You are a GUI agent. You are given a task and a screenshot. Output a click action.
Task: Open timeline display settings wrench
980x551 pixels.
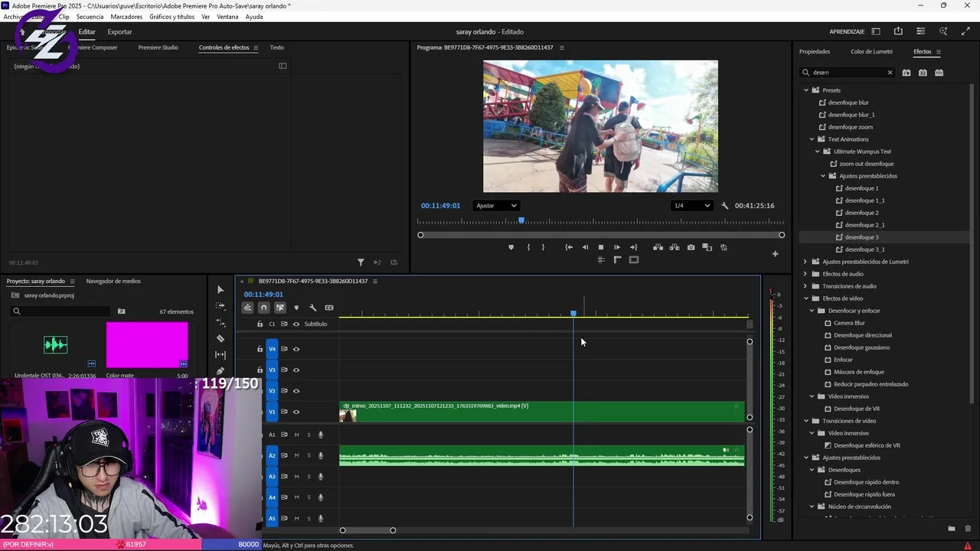tap(312, 308)
